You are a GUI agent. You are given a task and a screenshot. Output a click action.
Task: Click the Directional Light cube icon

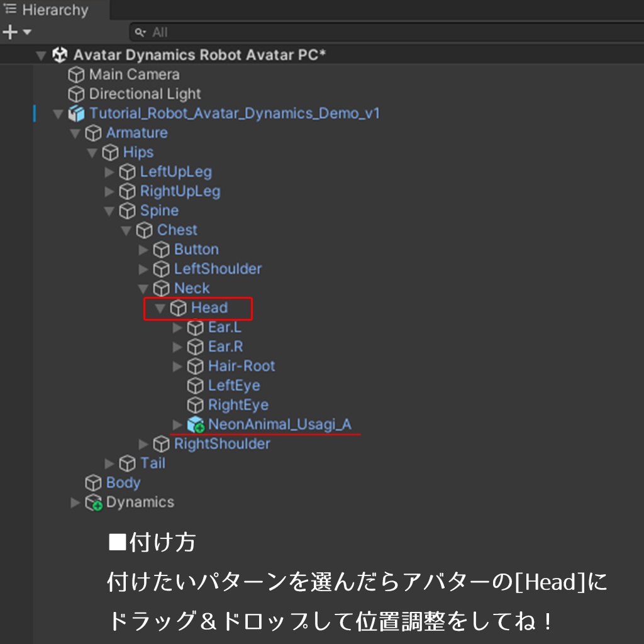coord(76,94)
